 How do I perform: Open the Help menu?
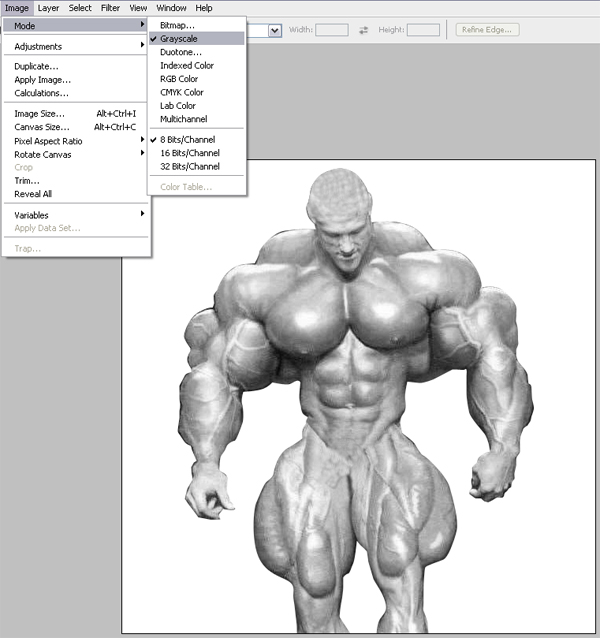tap(204, 8)
